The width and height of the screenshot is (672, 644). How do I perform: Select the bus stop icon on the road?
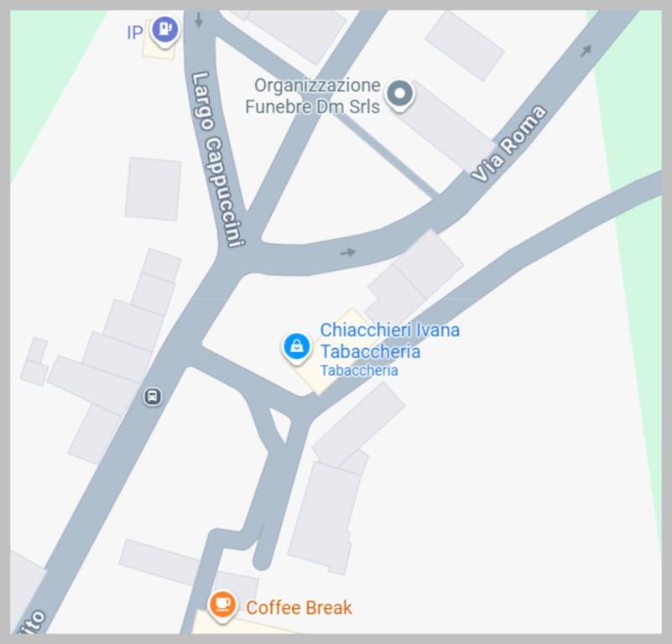coord(152,397)
